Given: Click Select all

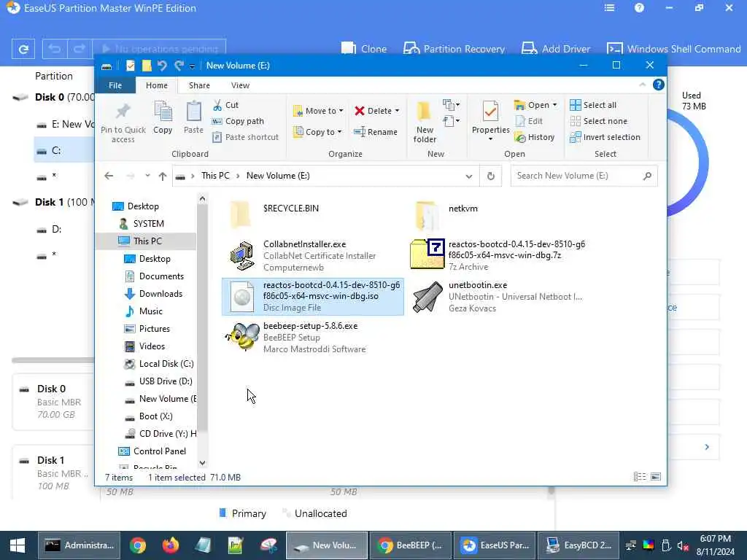Looking at the screenshot, I should tap(593, 105).
